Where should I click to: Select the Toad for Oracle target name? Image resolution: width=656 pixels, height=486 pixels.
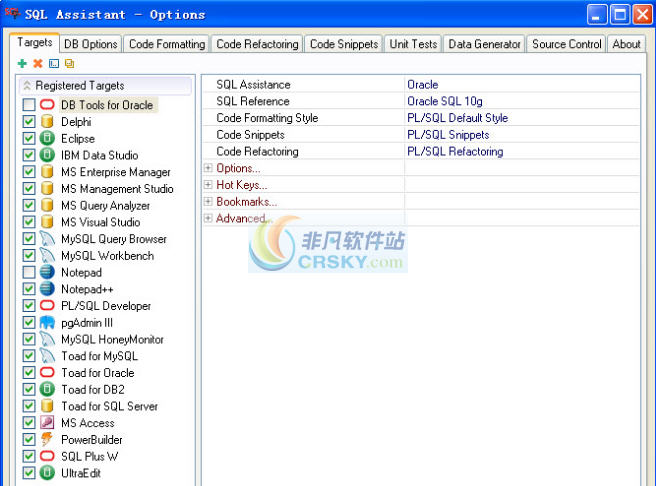[98, 372]
